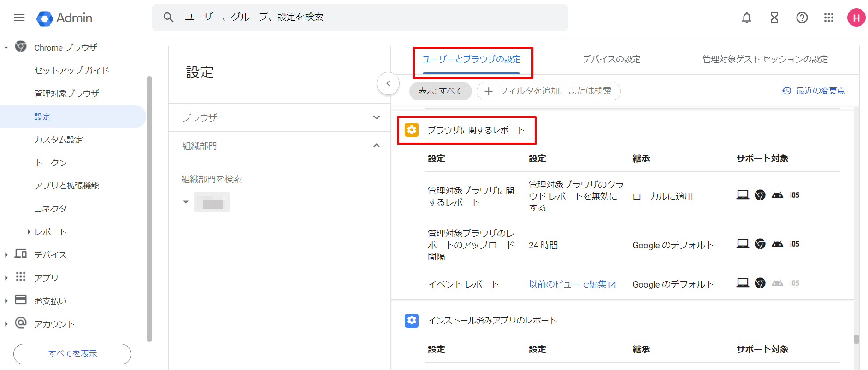Collapse the settings side panel arrow
Image resolution: width=868 pixels, height=370 pixels.
click(388, 83)
